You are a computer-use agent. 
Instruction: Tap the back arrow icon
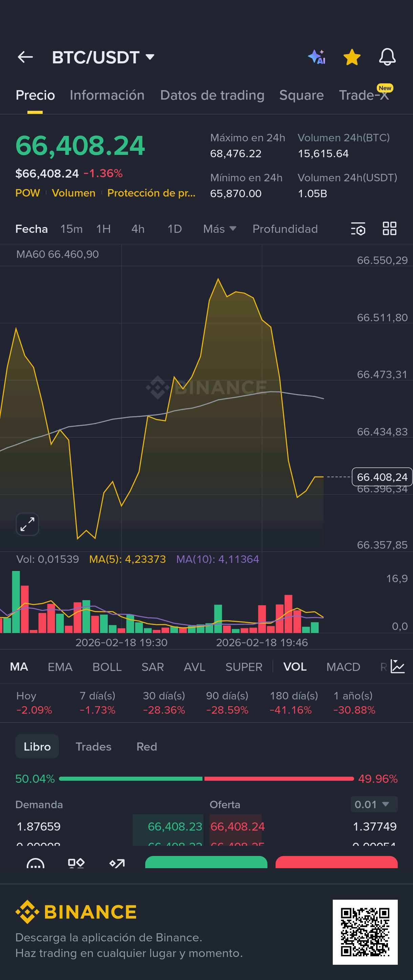tap(25, 57)
